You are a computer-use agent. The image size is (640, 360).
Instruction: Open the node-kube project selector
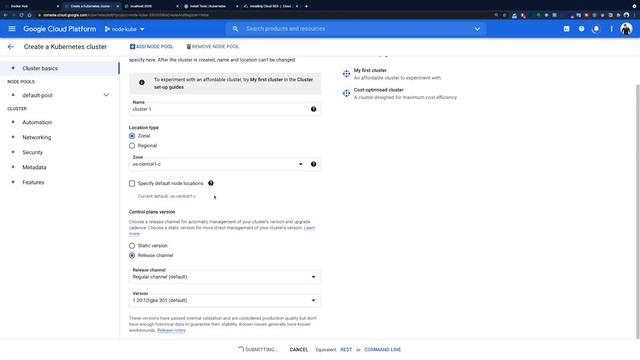click(124, 29)
